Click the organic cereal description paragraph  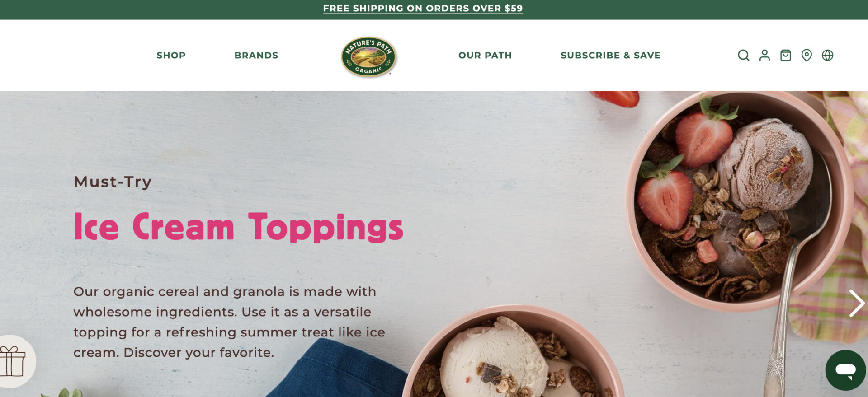(x=229, y=322)
